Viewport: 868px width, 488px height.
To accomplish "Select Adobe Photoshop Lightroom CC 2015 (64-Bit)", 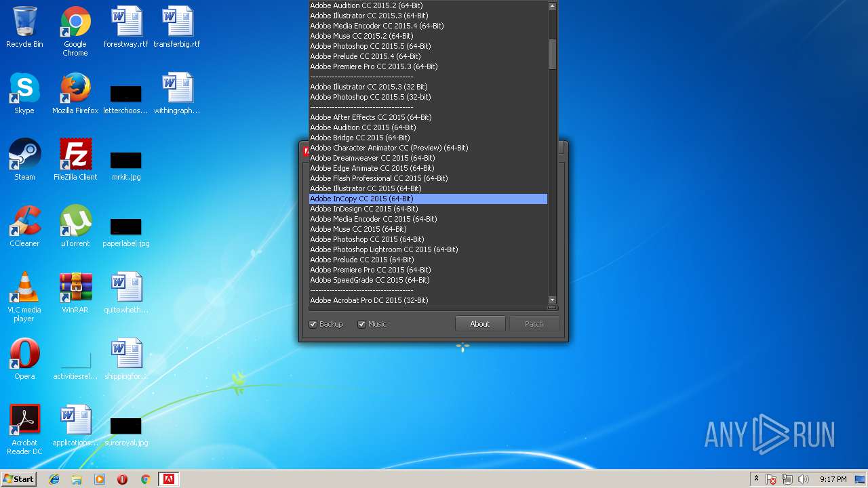I will pos(428,249).
